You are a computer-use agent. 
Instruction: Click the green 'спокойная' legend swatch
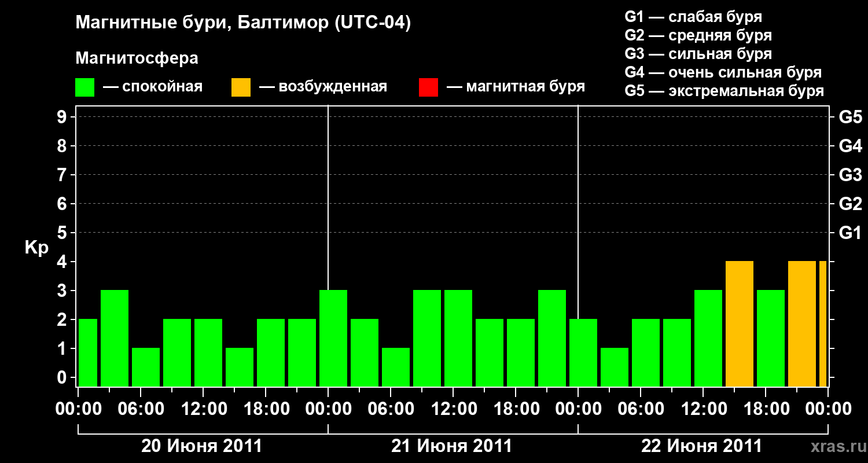[x=84, y=87]
